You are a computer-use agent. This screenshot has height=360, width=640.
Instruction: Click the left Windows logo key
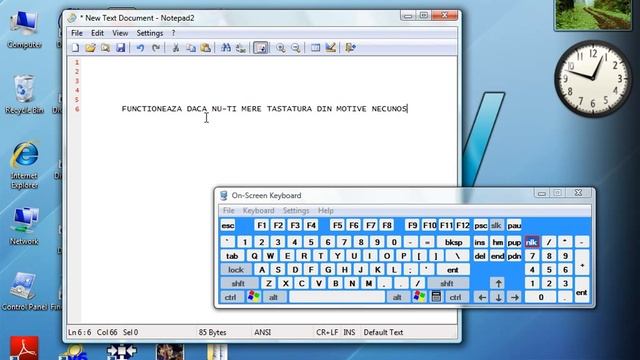(253, 297)
